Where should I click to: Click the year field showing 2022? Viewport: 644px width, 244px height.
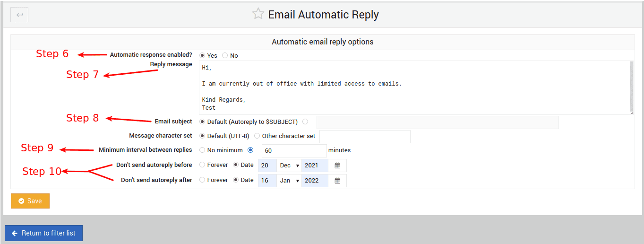[x=315, y=181]
